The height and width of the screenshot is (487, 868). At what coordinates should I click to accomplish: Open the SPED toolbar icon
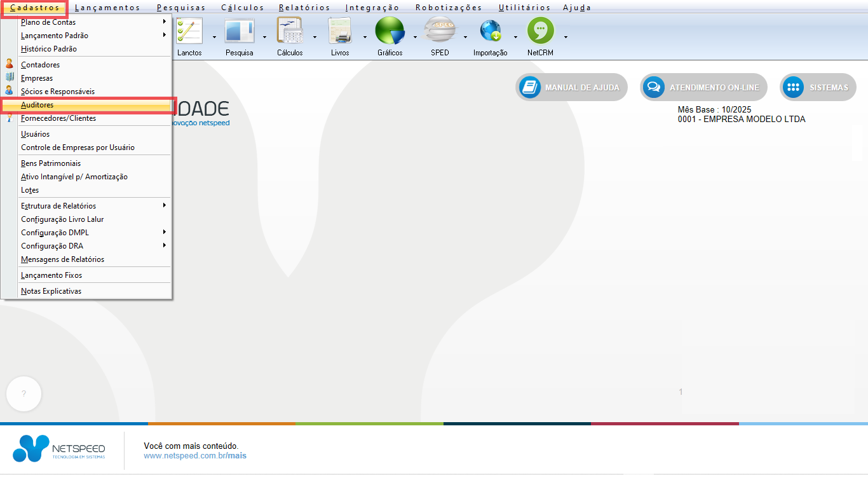440,31
